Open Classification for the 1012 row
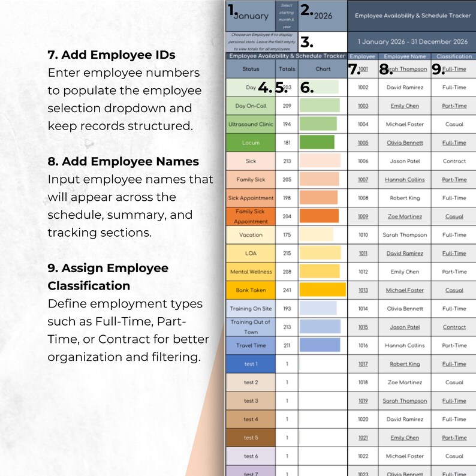Image resolution: width=476 pixels, height=476 pixels. tap(454, 272)
